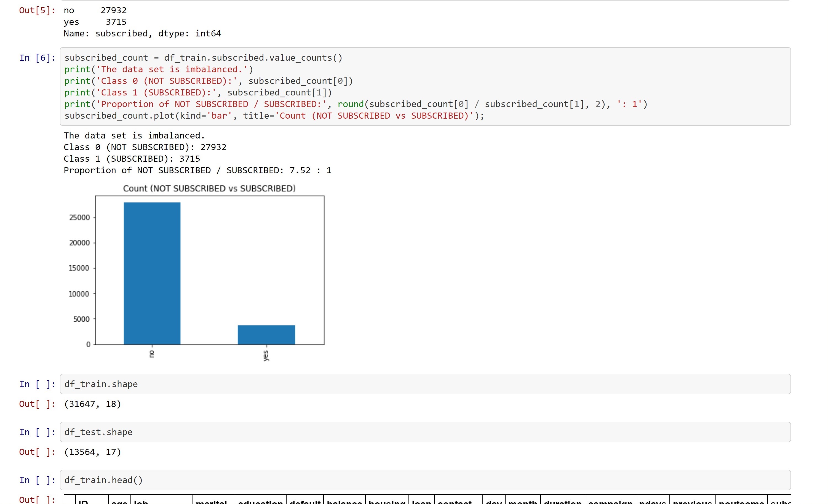Click the tall blue 'no' bar
The width and height of the screenshot is (828, 504).
click(152, 273)
